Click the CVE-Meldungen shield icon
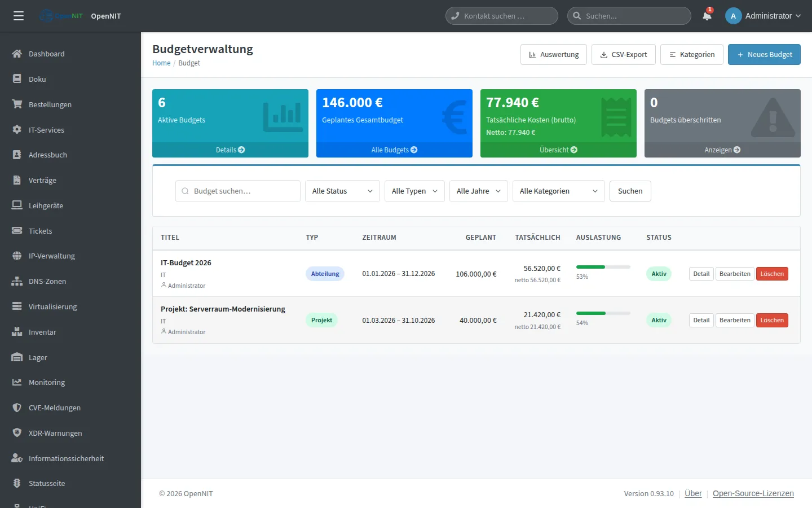Screen dimensions: 812x508 click(17, 408)
